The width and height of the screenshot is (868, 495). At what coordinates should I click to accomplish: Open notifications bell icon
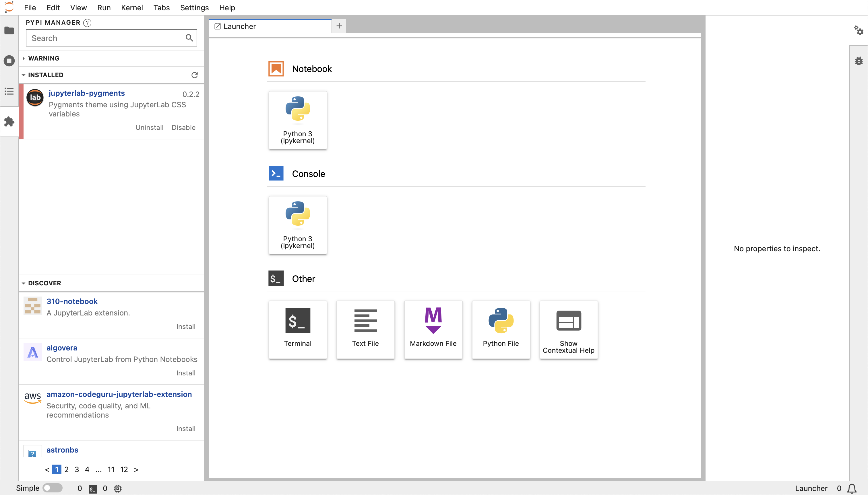pyautogui.click(x=852, y=488)
